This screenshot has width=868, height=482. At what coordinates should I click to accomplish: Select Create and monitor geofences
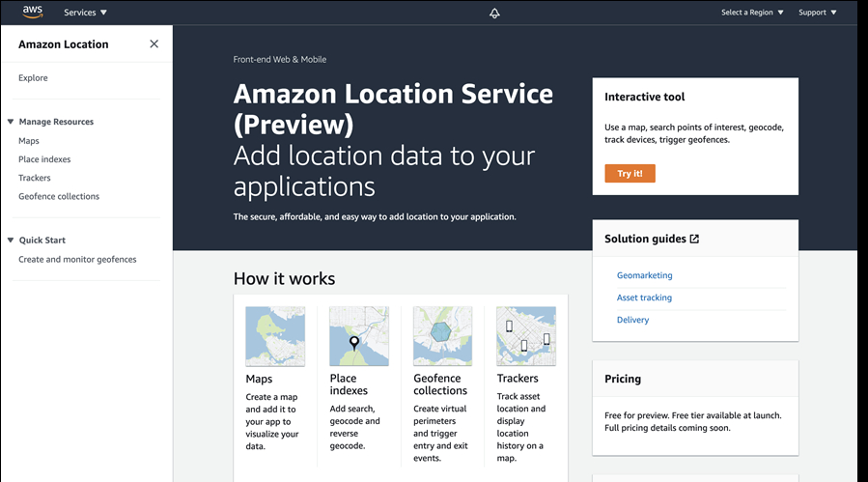(x=77, y=259)
